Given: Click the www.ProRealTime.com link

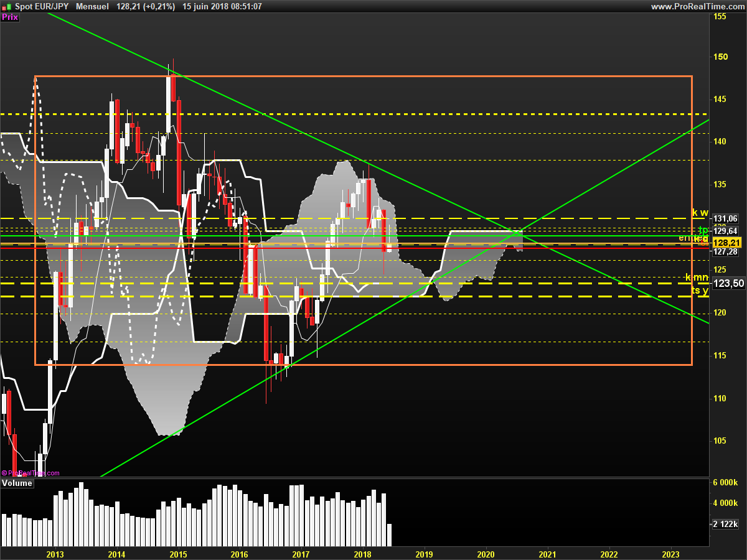Looking at the screenshot, I should point(697,6).
